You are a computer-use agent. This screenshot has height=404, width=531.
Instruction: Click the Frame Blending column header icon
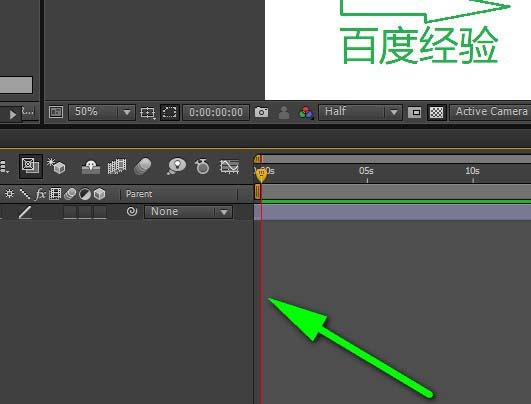[x=55, y=194]
